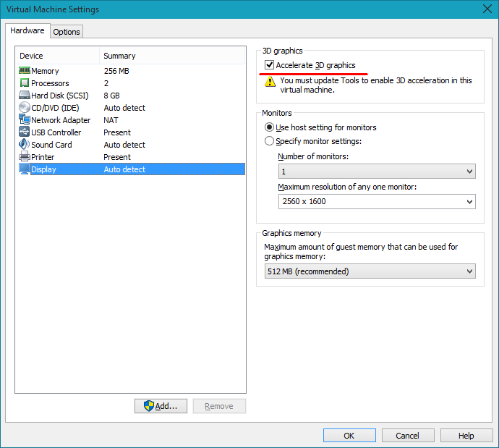Click the Device column header
This screenshot has width=499, height=448.
point(31,56)
